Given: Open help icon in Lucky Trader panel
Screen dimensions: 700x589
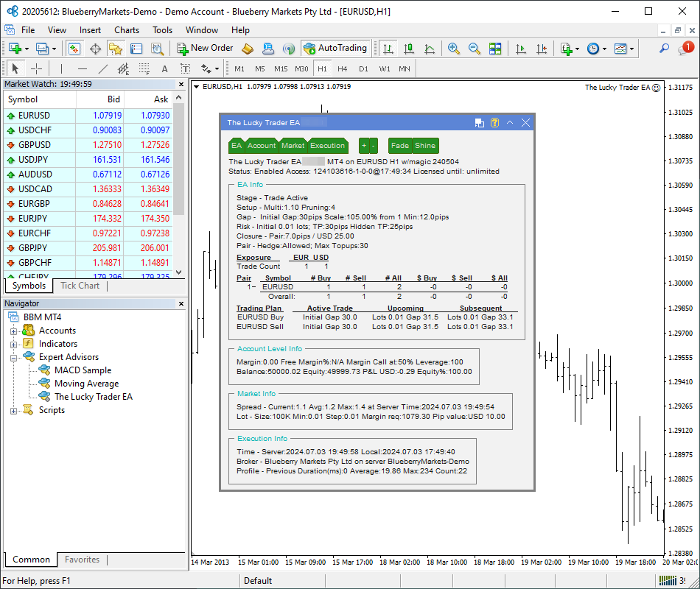Looking at the screenshot, I should pyautogui.click(x=494, y=123).
